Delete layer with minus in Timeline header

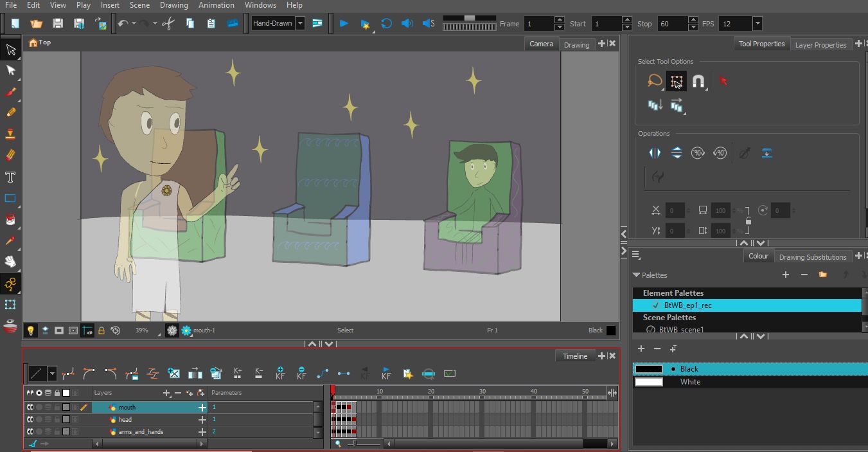click(178, 392)
